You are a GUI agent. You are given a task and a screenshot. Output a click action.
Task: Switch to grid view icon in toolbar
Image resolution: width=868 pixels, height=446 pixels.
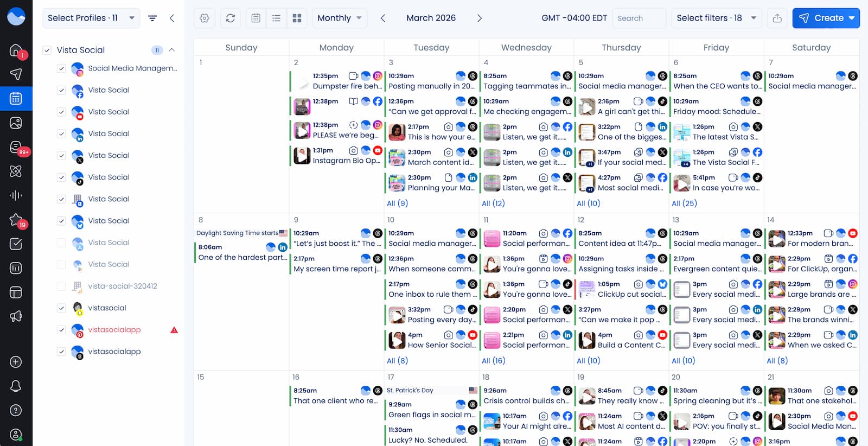[x=297, y=18]
